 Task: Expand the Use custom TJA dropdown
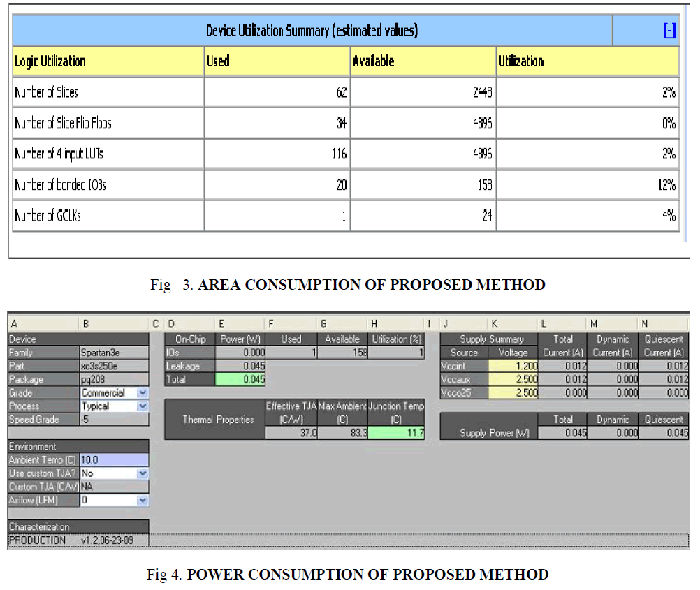point(143,473)
